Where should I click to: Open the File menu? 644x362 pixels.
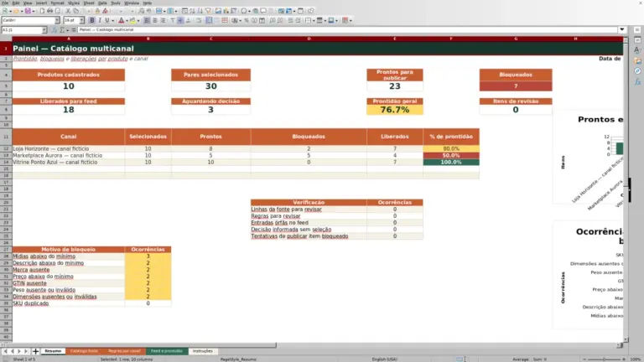(5, 3)
